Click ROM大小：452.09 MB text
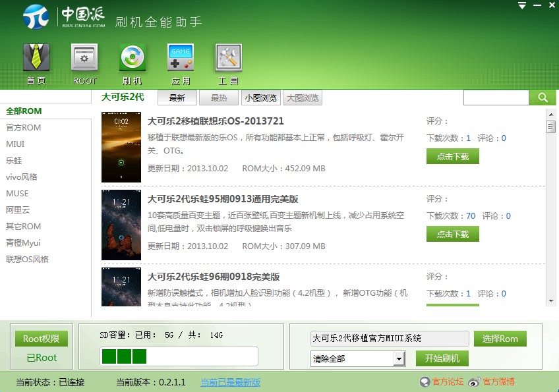 [283, 168]
